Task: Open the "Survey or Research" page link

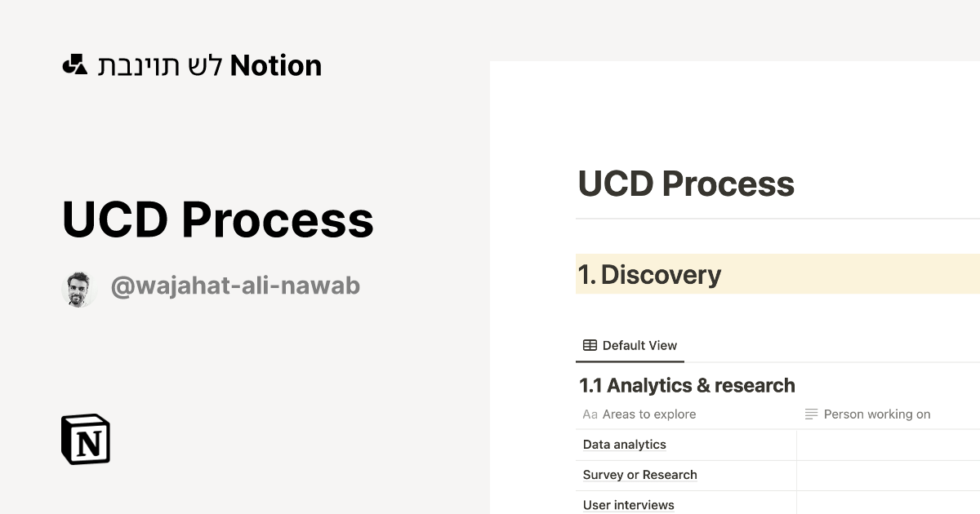Action: (x=639, y=474)
